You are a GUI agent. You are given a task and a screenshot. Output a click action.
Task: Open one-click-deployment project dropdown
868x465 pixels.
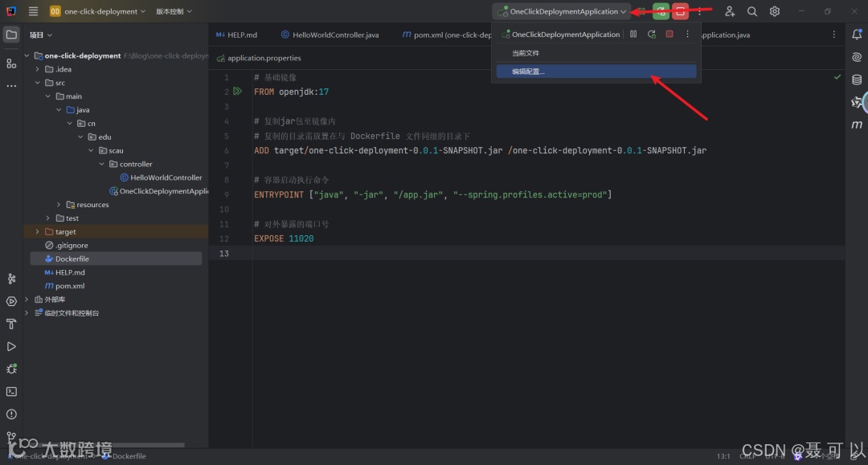[98, 11]
